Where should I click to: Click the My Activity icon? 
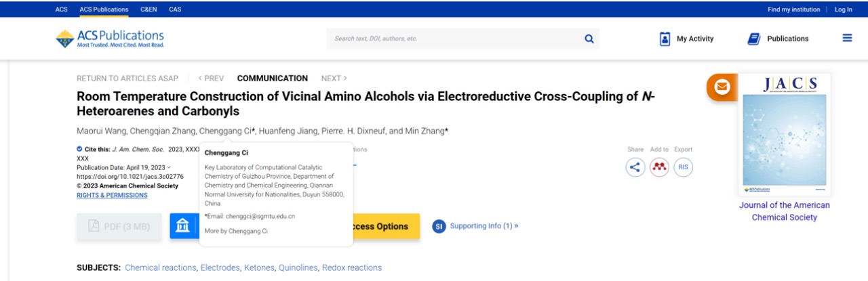click(665, 39)
